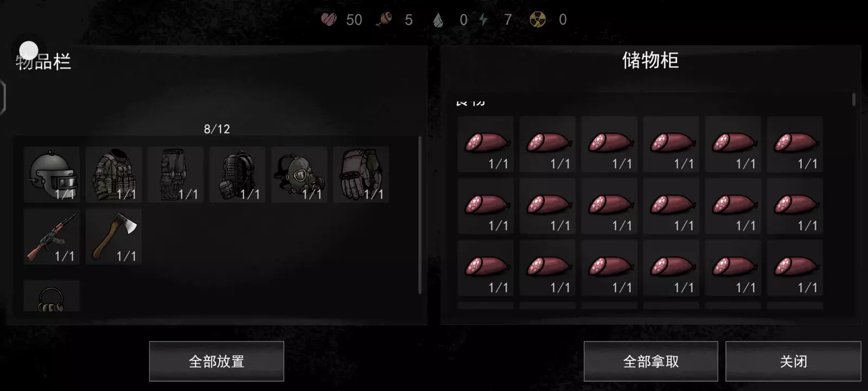Tap the radiation status icon

[x=538, y=20]
